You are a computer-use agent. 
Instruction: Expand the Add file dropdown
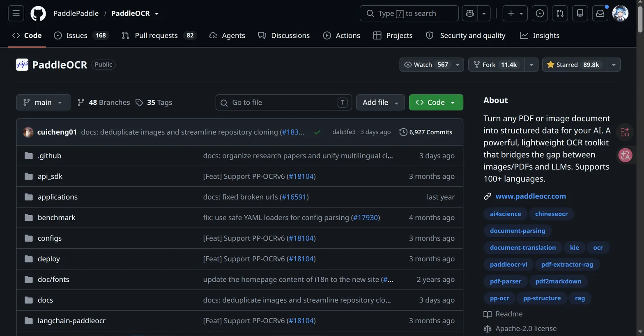click(x=380, y=103)
